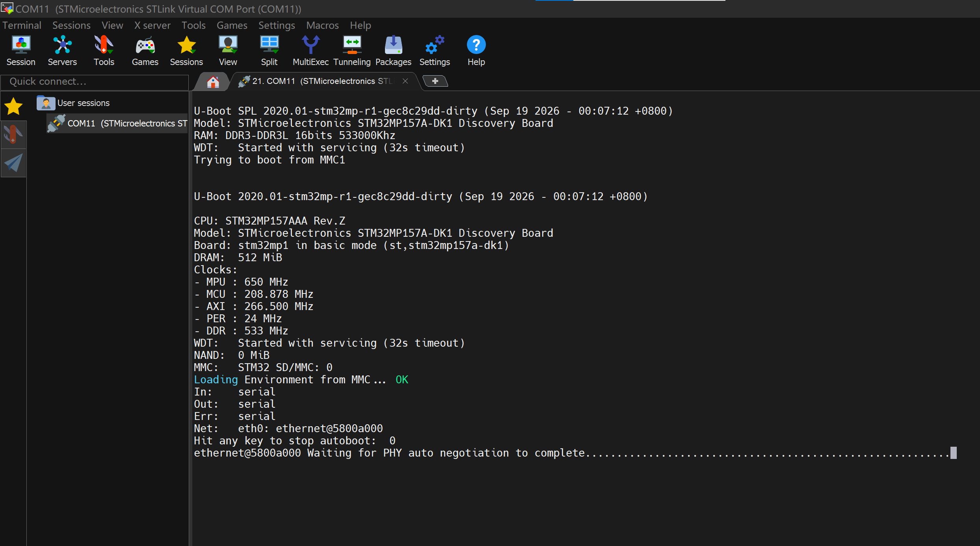This screenshot has width=980, height=546.
Task: Go to the Home tab
Action: click(x=213, y=82)
